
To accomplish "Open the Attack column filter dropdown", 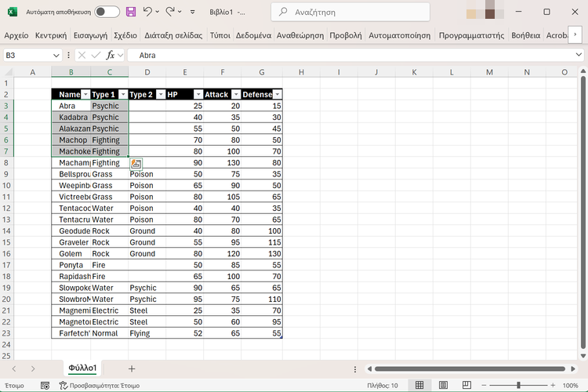I will tap(236, 94).
